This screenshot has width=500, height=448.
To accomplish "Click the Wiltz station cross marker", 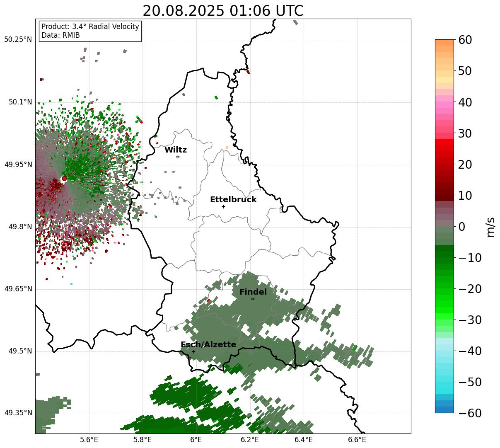I will point(178,157).
